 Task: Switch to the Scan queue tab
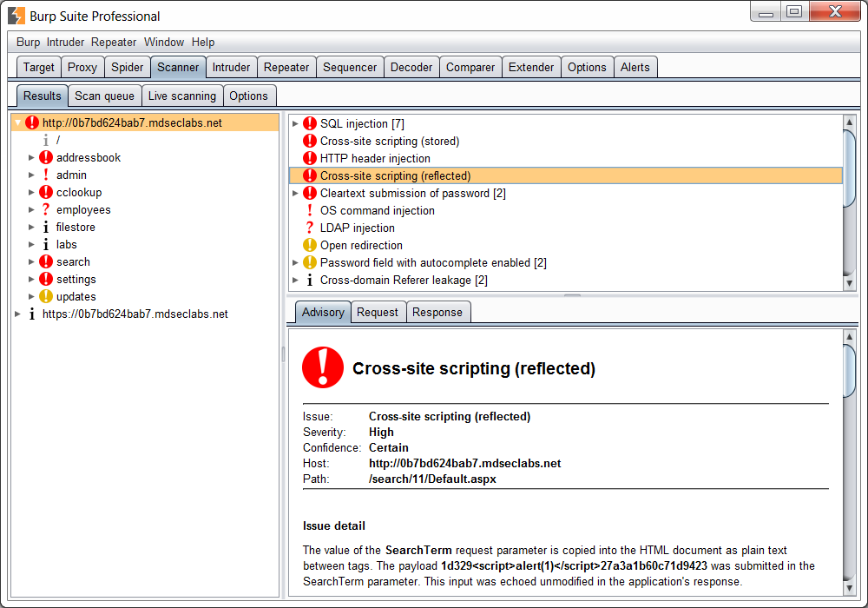104,96
